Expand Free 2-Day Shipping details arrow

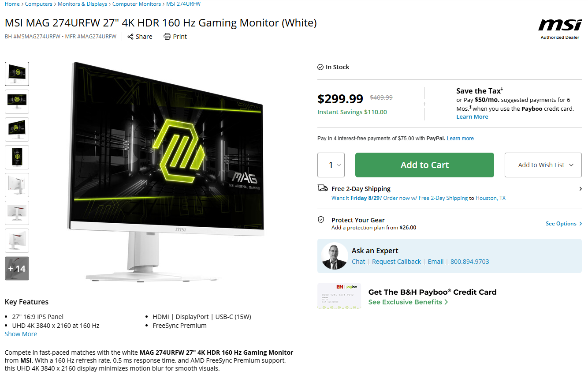tap(580, 189)
